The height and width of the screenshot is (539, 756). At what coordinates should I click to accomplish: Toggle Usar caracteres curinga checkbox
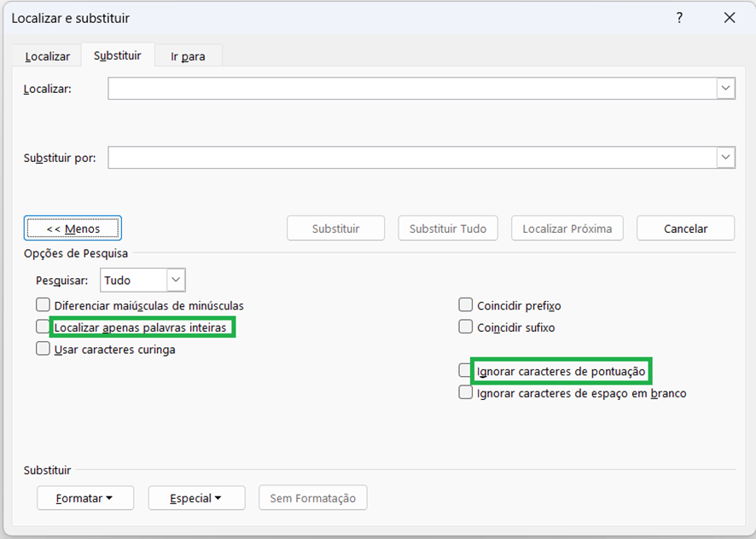pos(44,349)
